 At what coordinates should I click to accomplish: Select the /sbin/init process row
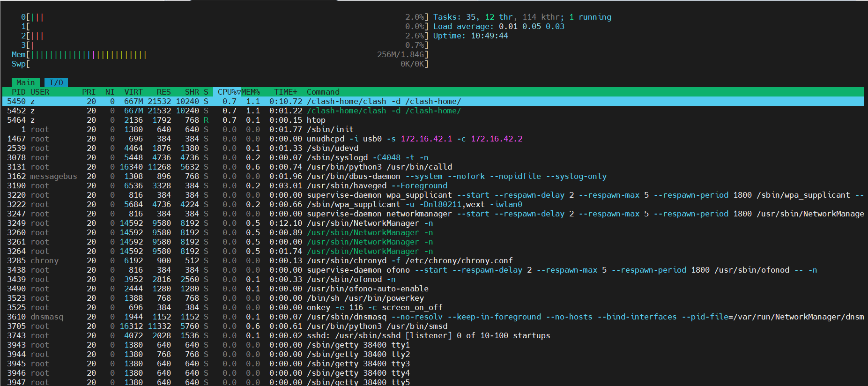[433, 129]
